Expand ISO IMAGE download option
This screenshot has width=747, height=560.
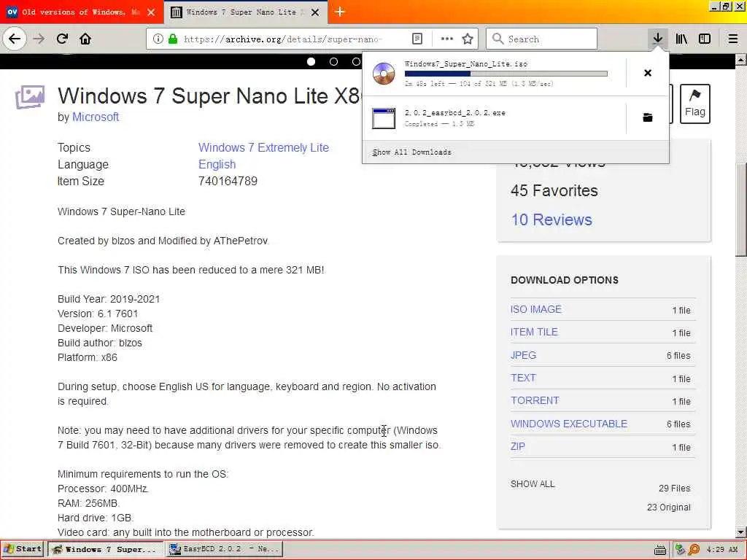[536, 309]
